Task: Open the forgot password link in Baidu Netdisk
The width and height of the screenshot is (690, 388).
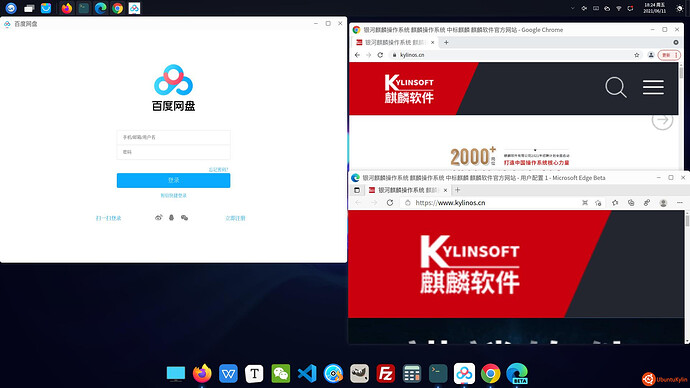Action: point(218,169)
